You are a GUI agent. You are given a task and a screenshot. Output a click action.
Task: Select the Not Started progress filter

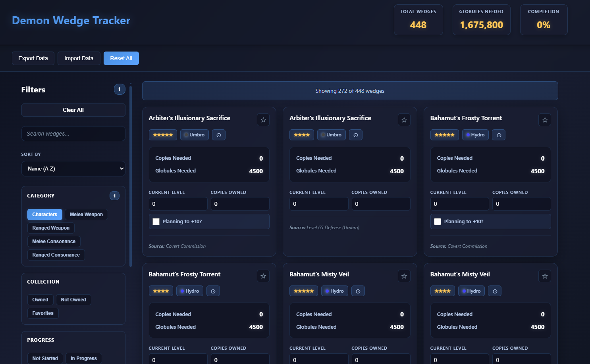tap(45, 358)
